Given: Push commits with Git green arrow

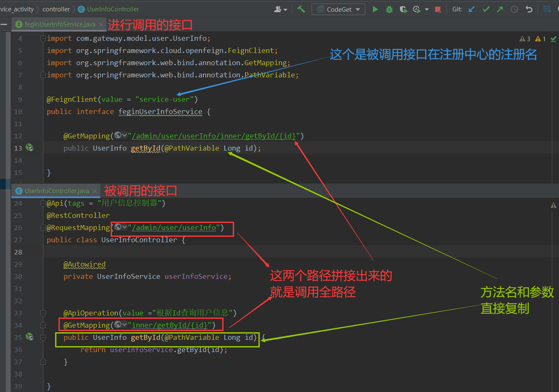Looking at the screenshot, I should [500, 9].
